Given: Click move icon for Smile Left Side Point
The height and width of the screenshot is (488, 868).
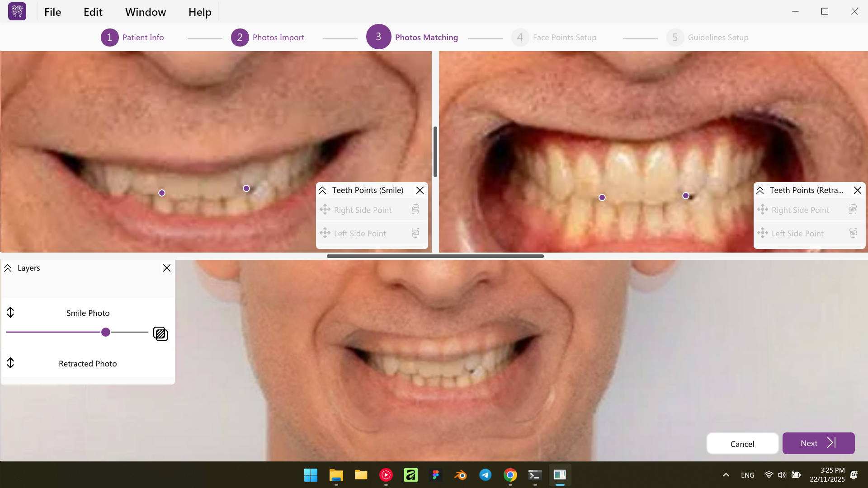Looking at the screenshot, I should click(325, 233).
